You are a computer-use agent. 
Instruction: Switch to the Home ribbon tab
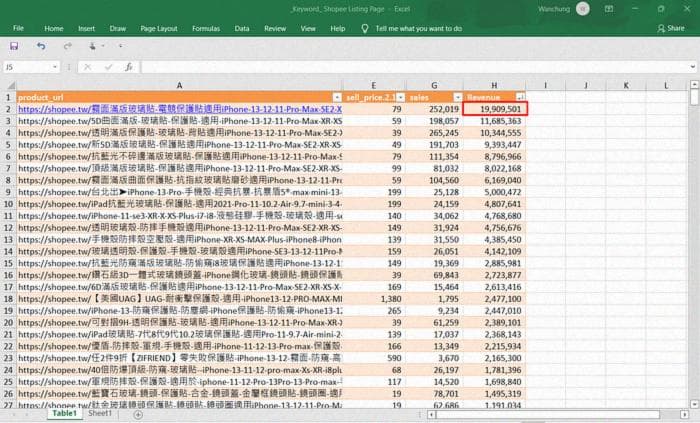tap(54, 28)
